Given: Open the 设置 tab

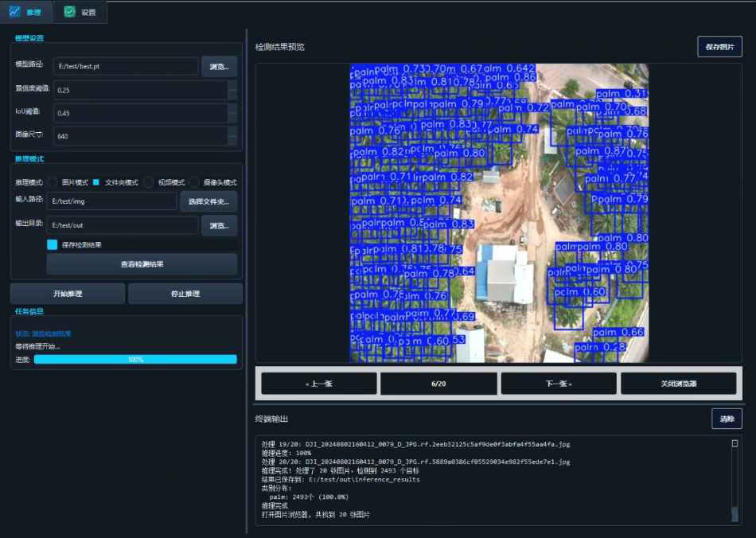Looking at the screenshot, I should click(x=80, y=12).
